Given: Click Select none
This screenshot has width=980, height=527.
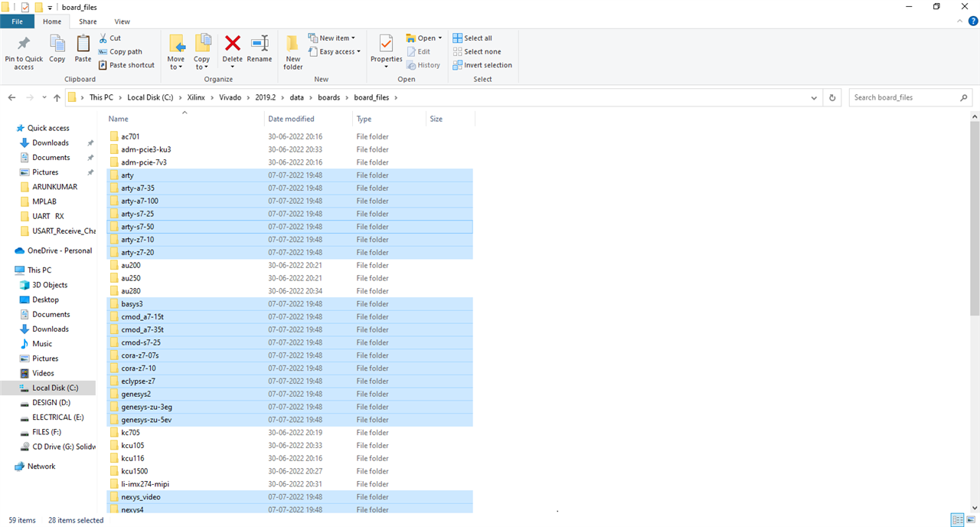Looking at the screenshot, I should [x=476, y=51].
